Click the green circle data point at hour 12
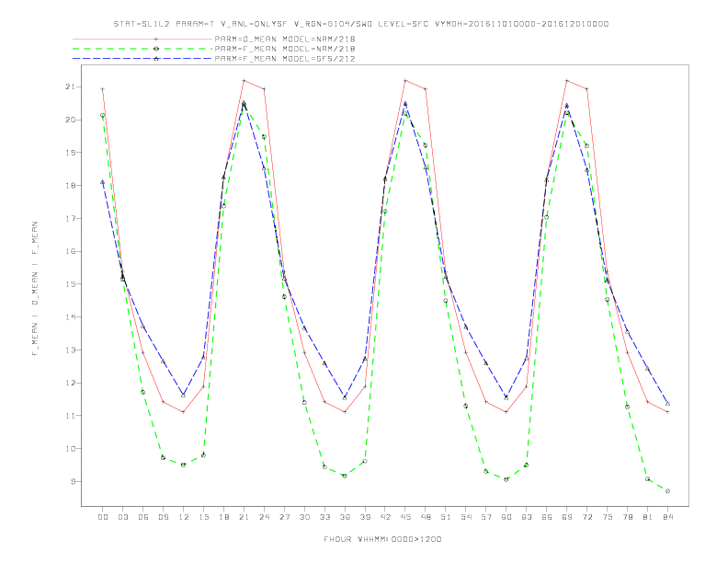This screenshot has width=728, height=563. pyautogui.click(x=184, y=465)
